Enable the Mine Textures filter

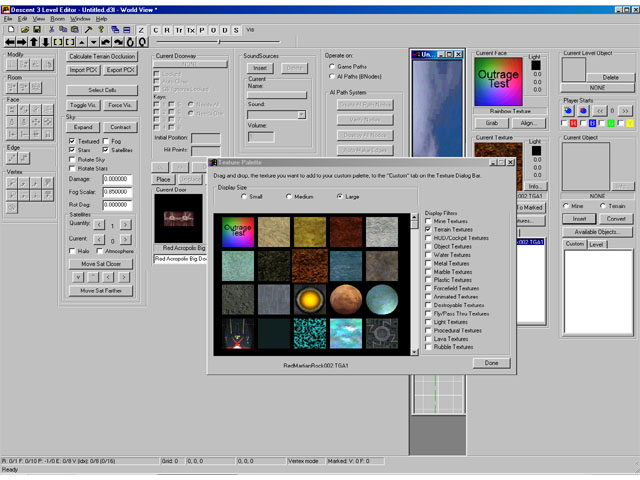click(428, 221)
